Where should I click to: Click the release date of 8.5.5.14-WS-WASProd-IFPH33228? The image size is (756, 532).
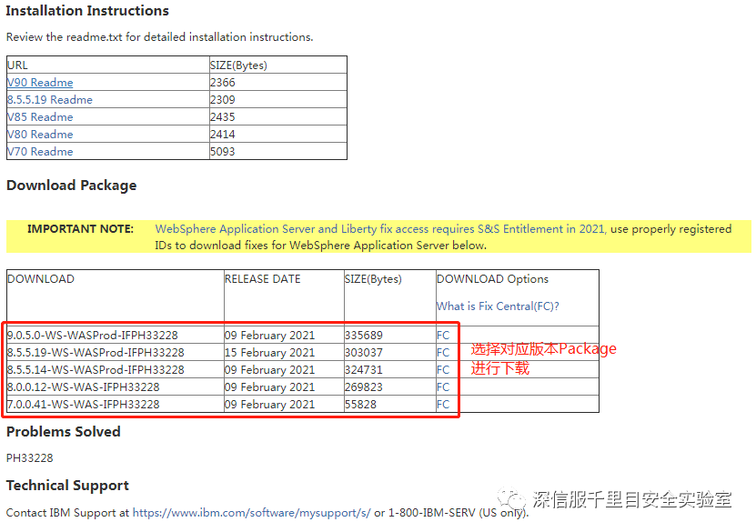pos(269,370)
